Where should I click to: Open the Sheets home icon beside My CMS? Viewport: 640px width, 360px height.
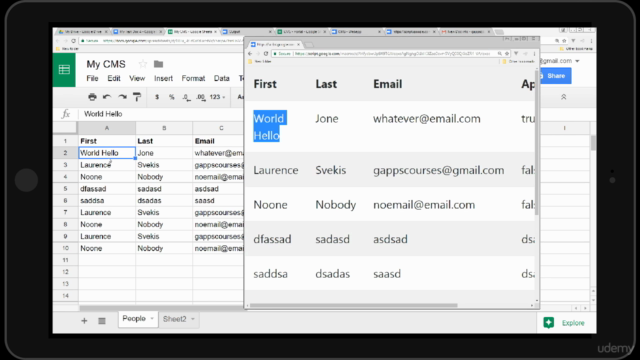[x=64, y=70]
